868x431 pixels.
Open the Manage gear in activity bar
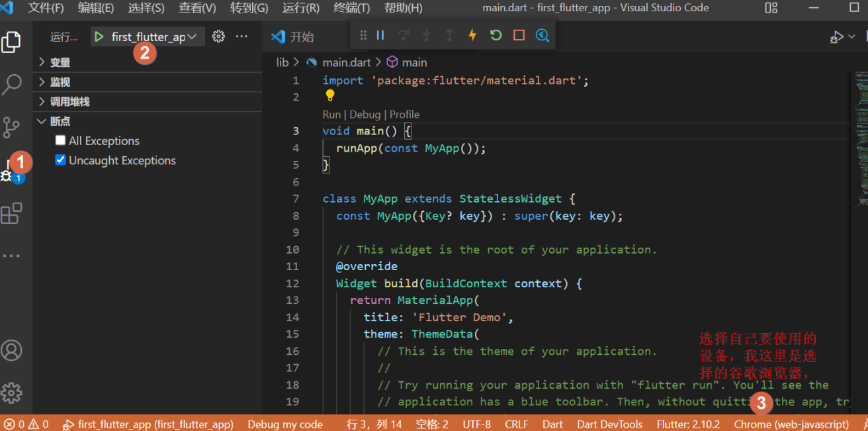pyautogui.click(x=11, y=393)
